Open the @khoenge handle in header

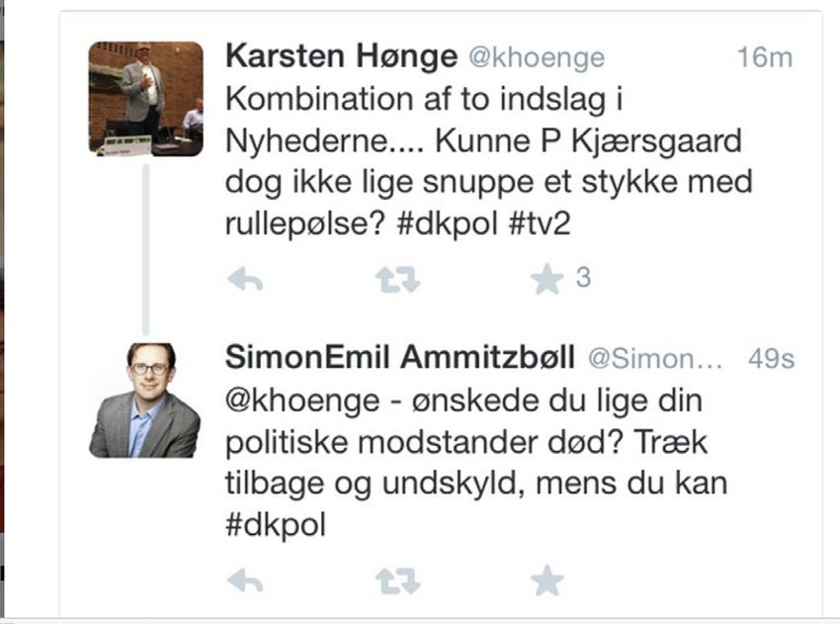pyautogui.click(x=537, y=58)
